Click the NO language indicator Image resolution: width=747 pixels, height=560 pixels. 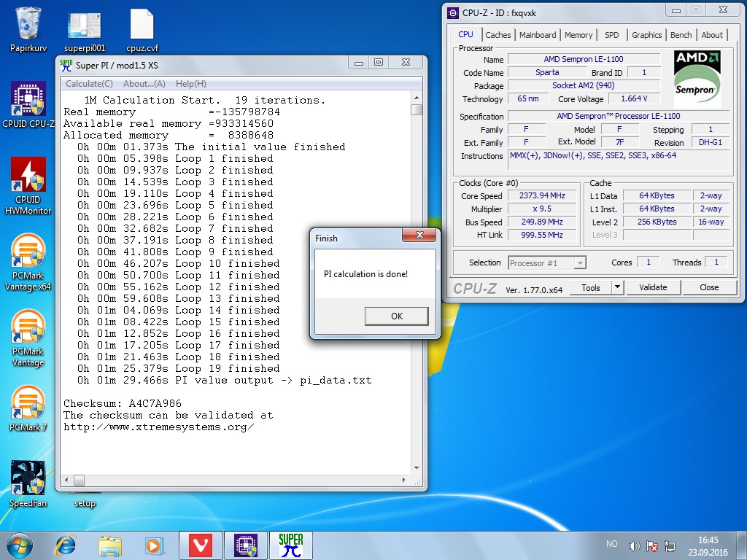[x=612, y=544]
